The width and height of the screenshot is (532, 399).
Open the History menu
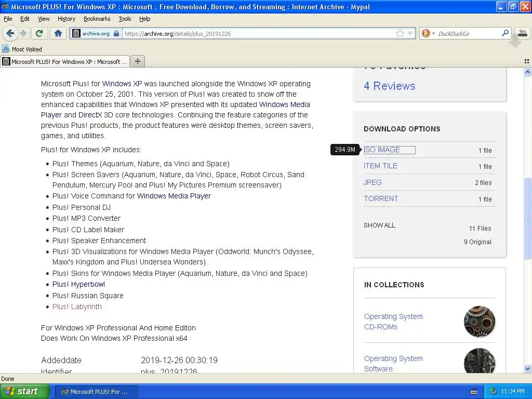point(66,19)
